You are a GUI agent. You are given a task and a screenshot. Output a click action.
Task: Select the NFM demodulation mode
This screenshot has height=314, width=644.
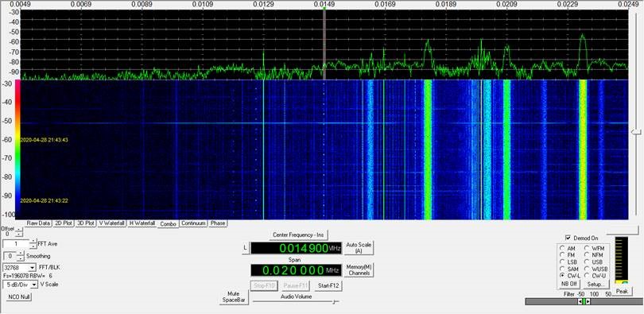[x=587, y=255]
